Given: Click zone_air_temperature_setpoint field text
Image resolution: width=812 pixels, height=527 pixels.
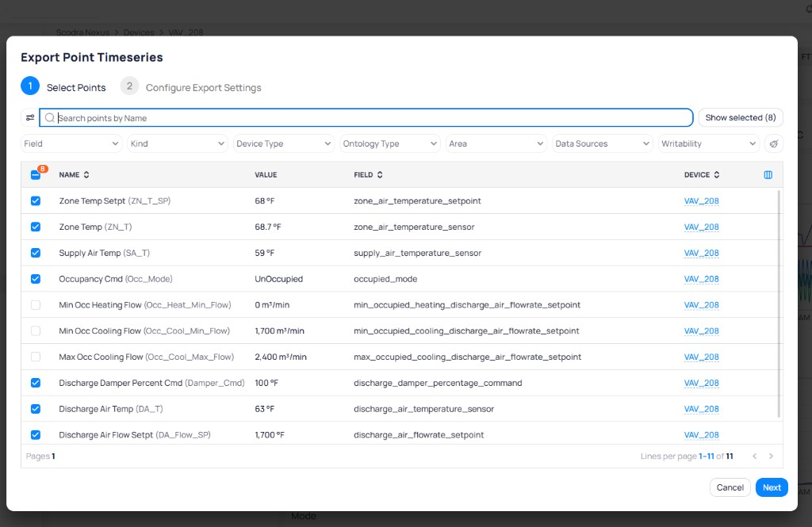Looking at the screenshot, I should point(417,200).
